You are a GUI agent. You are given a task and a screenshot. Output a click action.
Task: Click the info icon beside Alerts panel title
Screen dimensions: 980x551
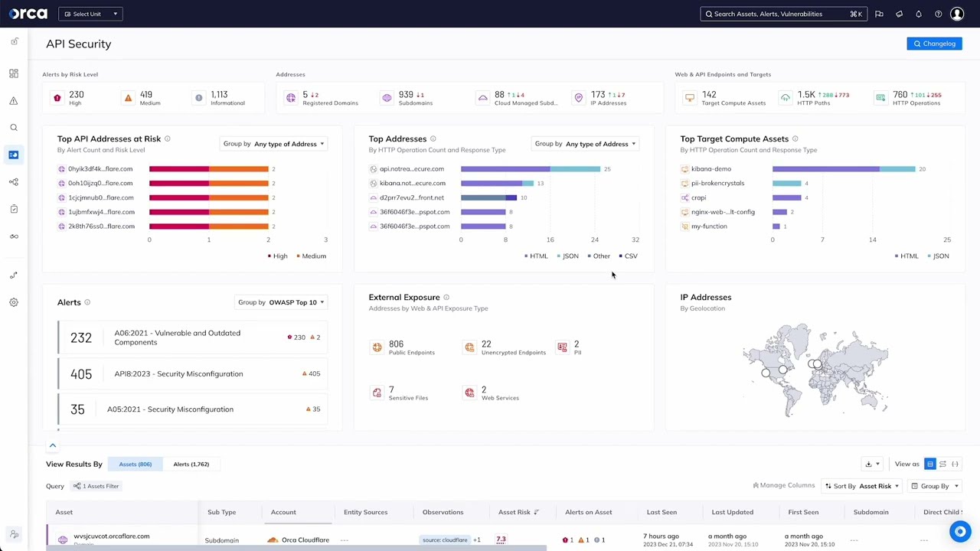tap(87, 302)
